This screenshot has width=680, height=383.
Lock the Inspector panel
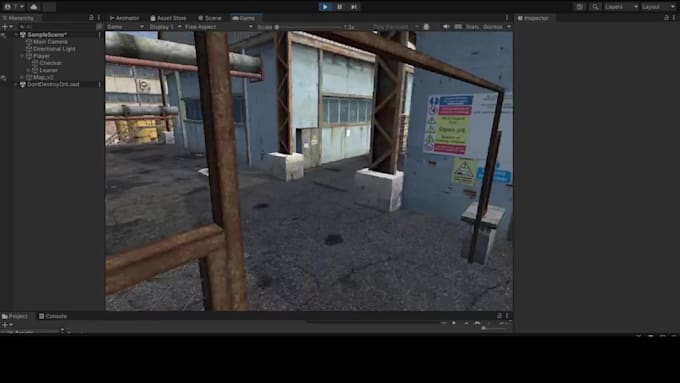point(666,18)
